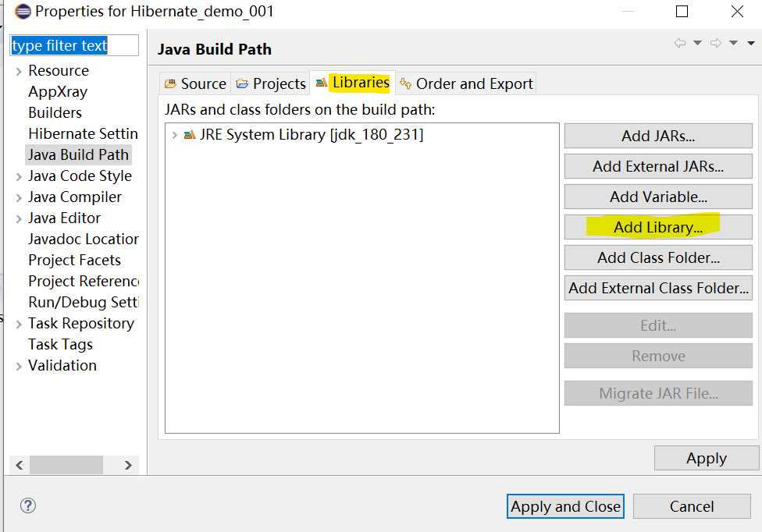This screenshot has height=532, width=762.
Task: Switch to the Source tab
Action: [x=195, y=83]
